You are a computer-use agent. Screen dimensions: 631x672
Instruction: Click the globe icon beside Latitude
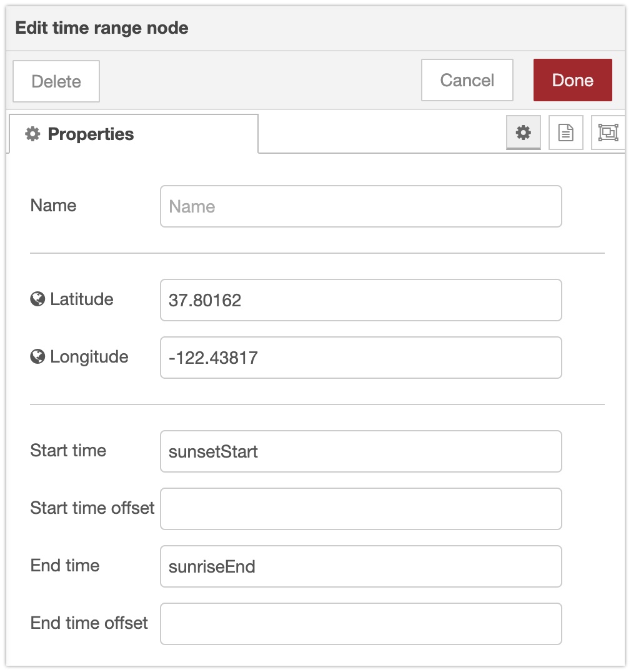click(x=37, y=299)
